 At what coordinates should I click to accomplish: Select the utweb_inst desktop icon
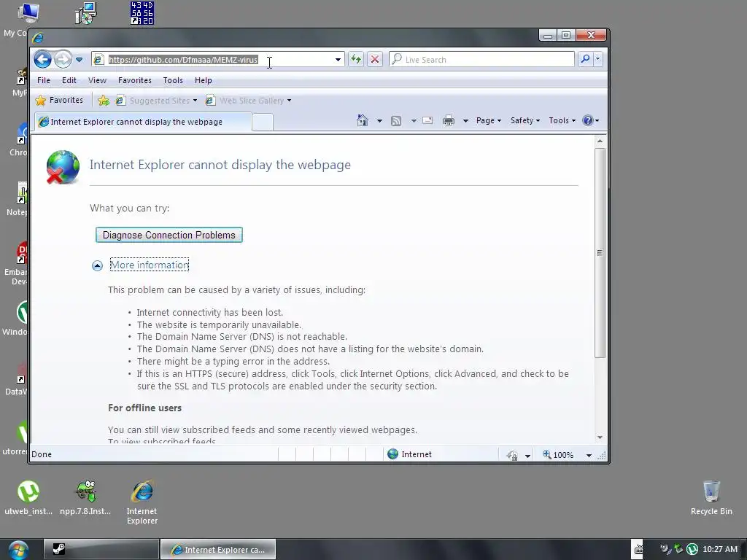[28, 497]
